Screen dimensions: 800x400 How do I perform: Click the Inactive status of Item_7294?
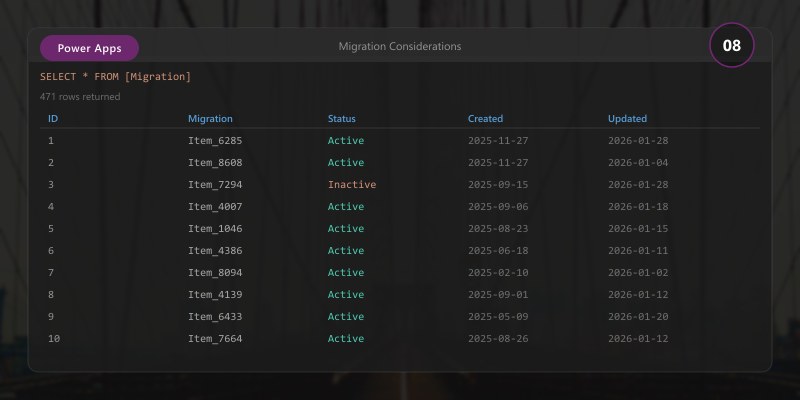click(x=352, y=184)
